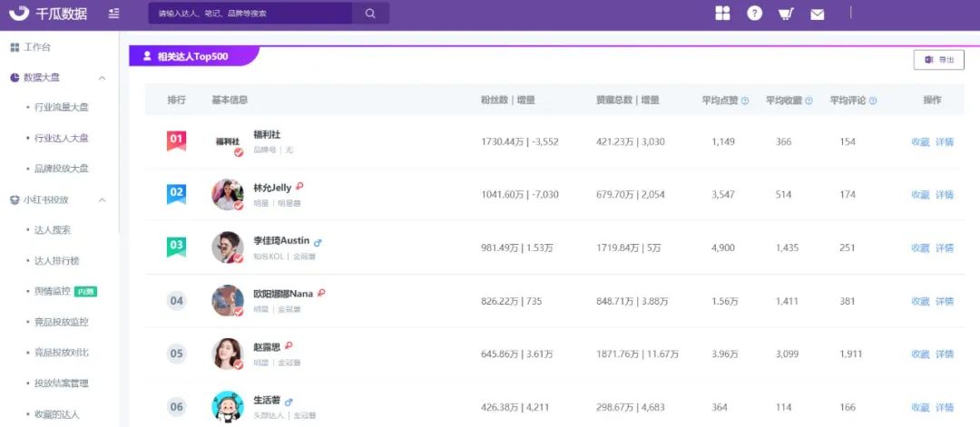Toggle sidebar collapse icon beside logo

coord(113,13)
